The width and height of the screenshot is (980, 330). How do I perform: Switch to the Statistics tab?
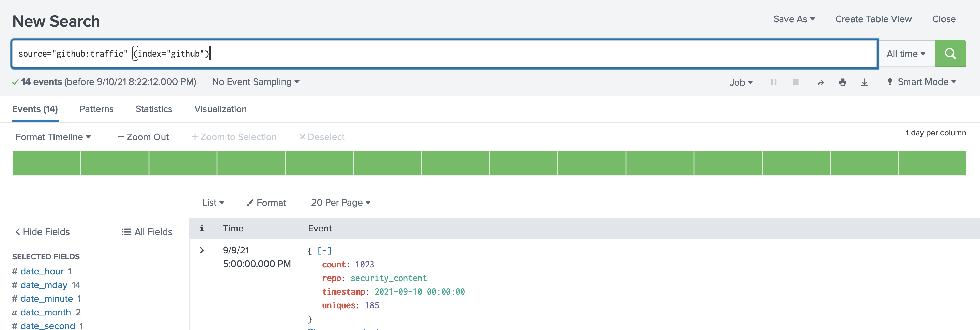(154, 109)
